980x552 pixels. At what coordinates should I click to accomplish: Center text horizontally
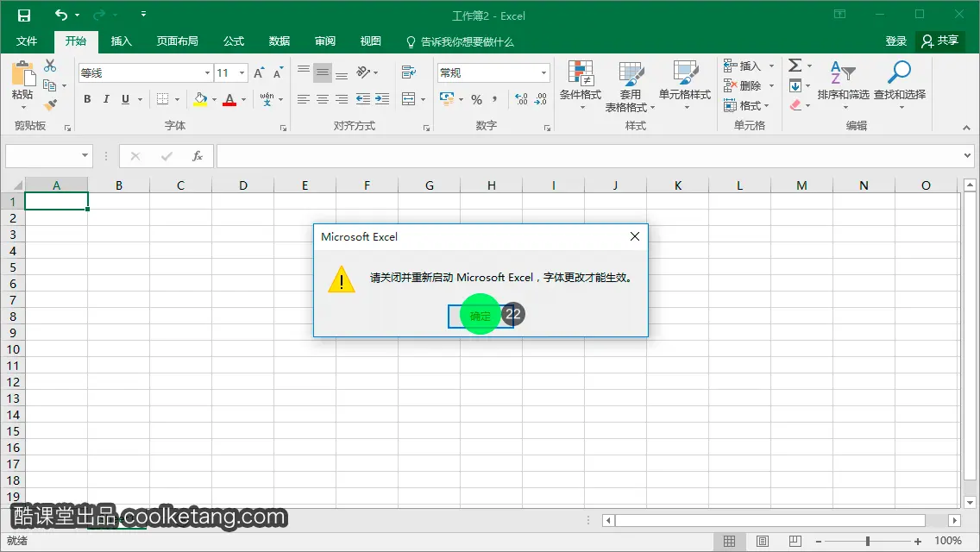click(323, 99)
